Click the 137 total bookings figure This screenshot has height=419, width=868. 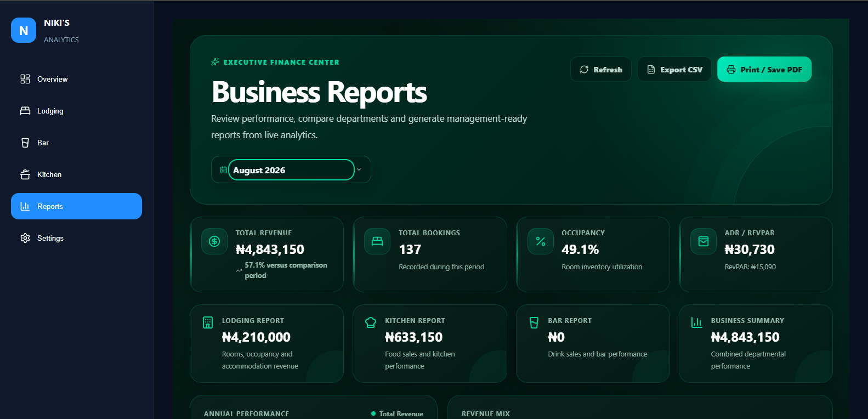point(410,250)
